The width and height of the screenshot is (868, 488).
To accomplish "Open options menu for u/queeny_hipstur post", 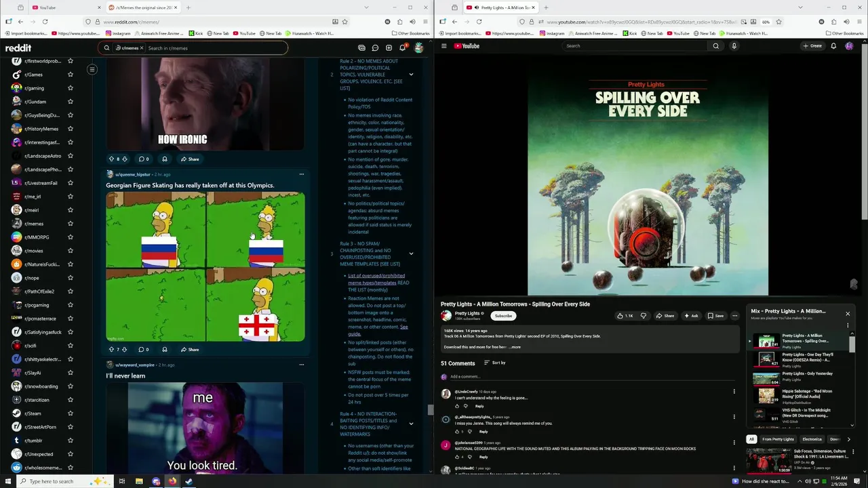I will pyautogui.click(x=302, y=174).
